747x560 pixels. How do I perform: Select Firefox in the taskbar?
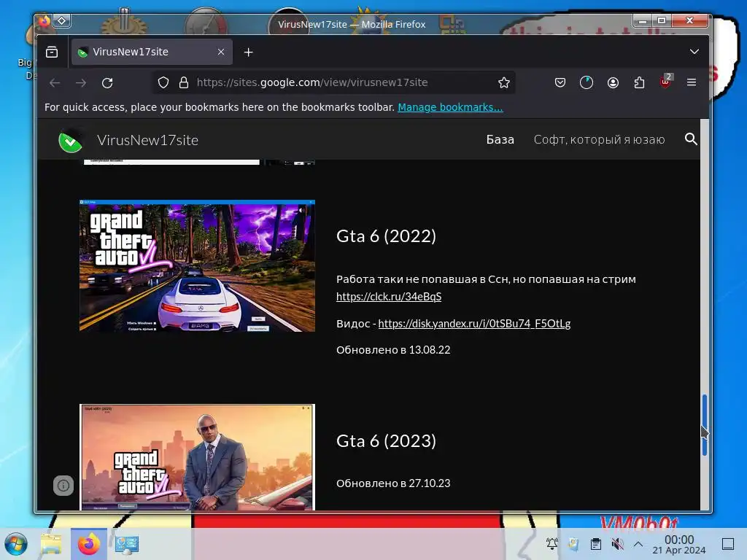click(89, 544)
